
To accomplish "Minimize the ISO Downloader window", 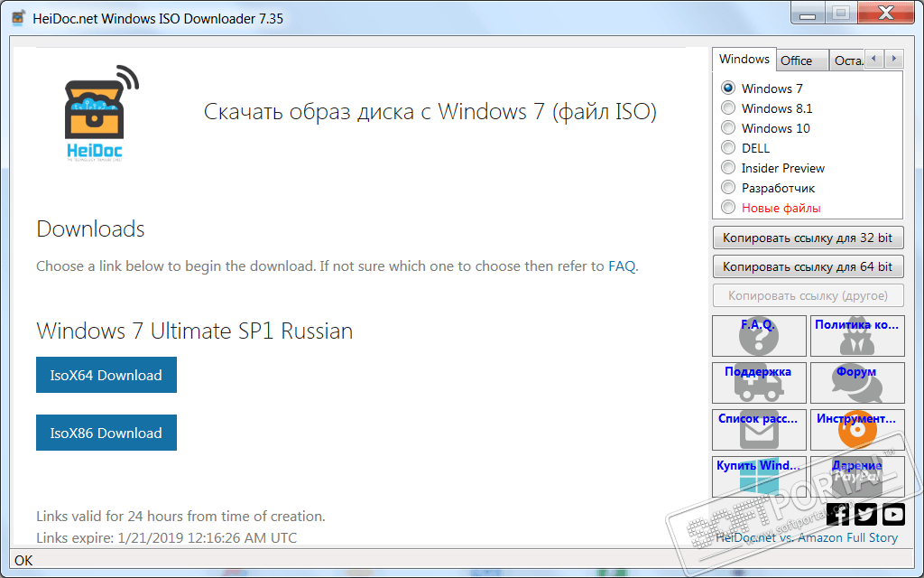I will (x=808, y=14).
